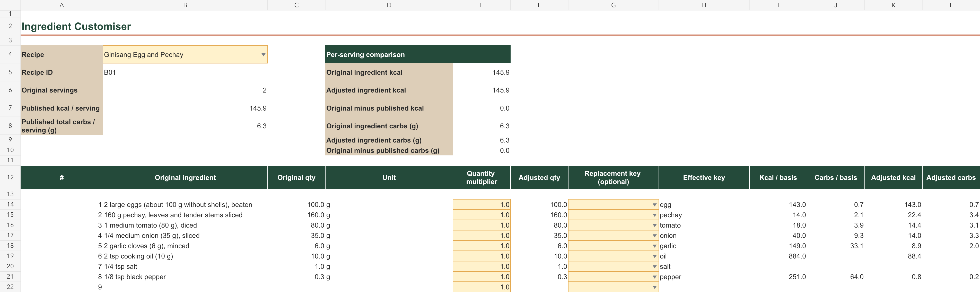Open replacement key dropdown for egg row
The image size is (980, 292).
pyautogui.click(x=654, y=205)
